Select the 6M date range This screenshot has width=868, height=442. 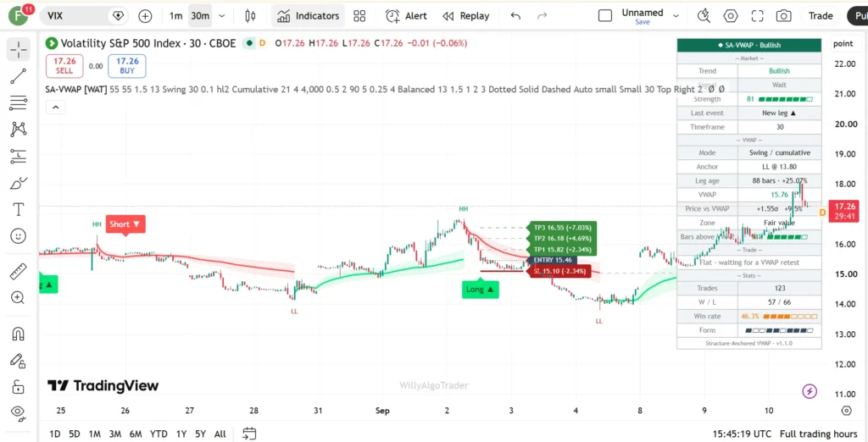point(136,434)
